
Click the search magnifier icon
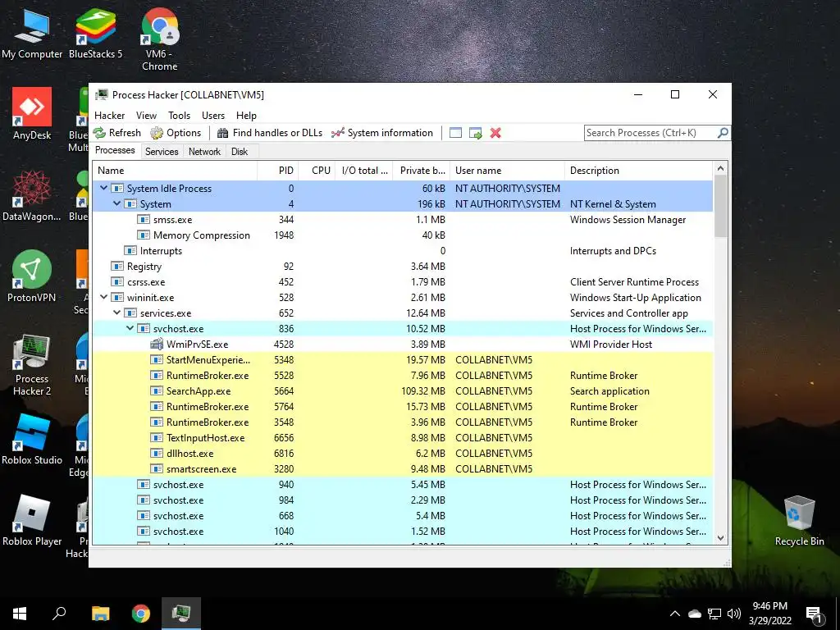pyautogui.click(x=723, y=132)
